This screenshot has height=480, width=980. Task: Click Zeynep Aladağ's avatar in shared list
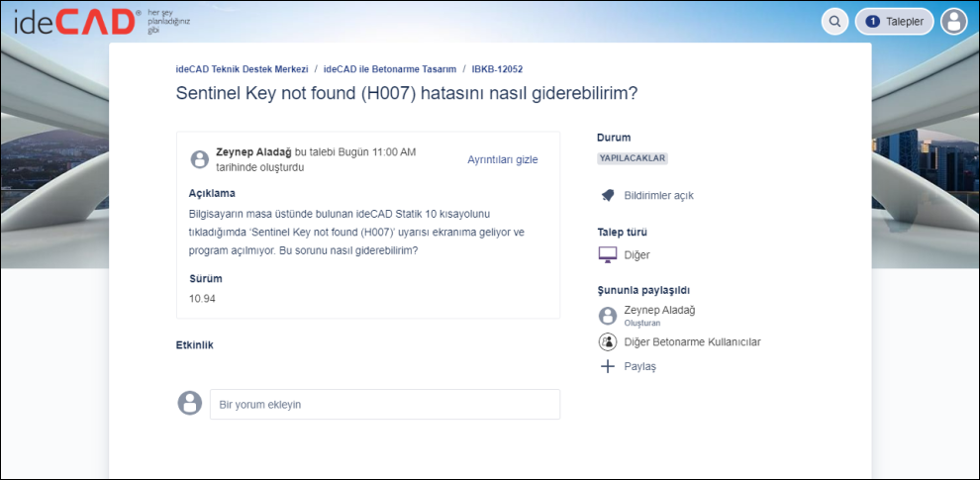(608, 316)
